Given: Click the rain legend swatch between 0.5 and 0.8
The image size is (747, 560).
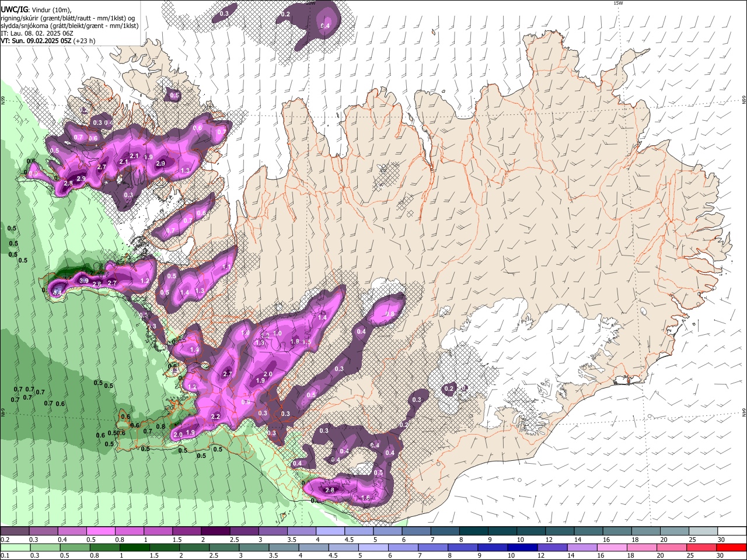Looking at the screenshot, I should (75, 548).
